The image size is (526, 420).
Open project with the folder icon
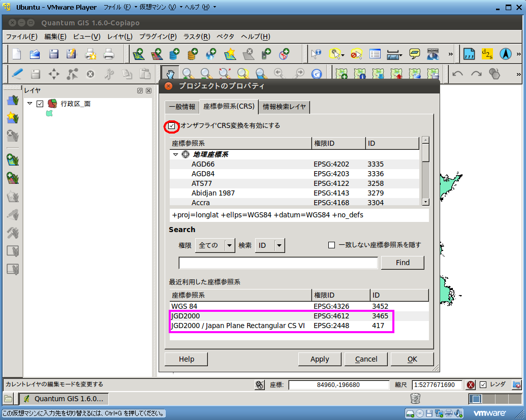click(35, 54)
